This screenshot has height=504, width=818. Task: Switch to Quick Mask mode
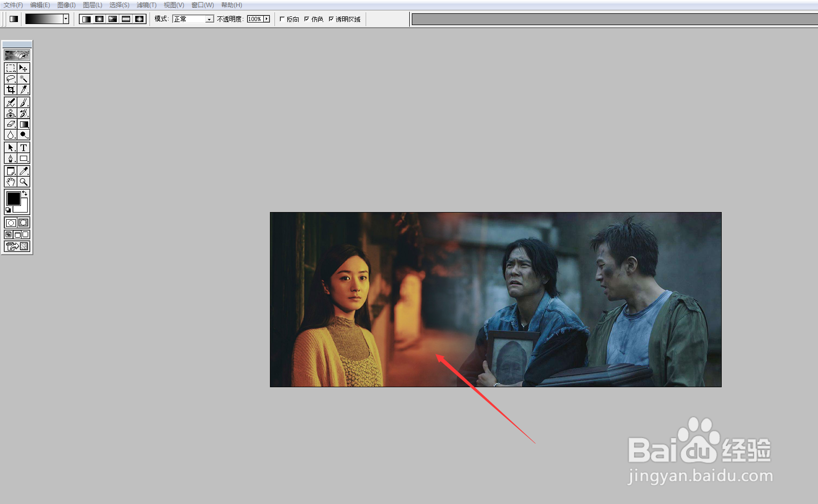point(24,223)
